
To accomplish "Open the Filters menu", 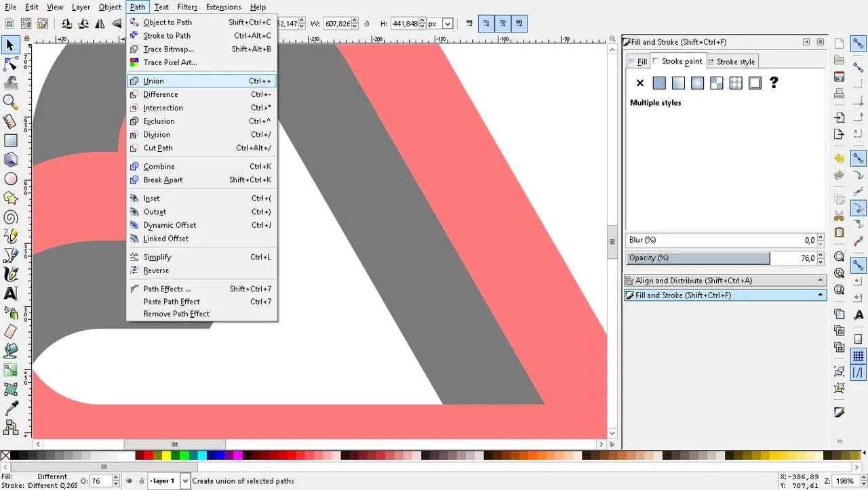I will click(187, 7).
